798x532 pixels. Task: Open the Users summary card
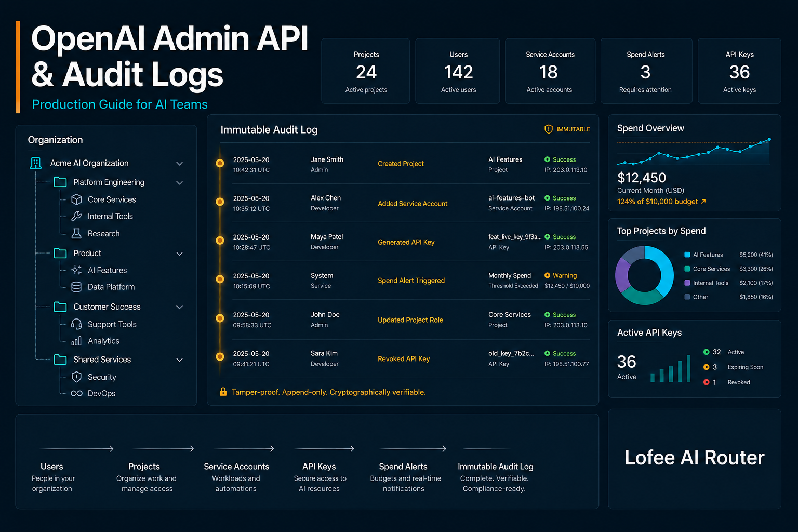pos(458,71)
